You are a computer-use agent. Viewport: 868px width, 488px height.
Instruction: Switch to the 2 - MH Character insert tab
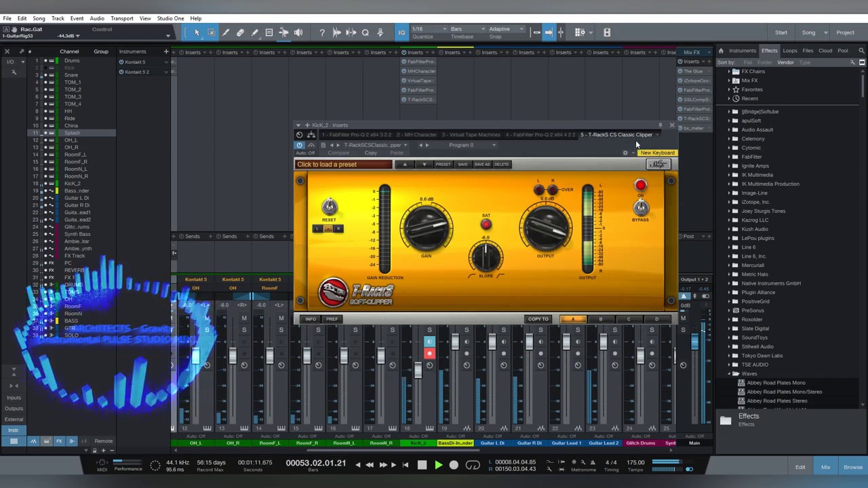416,135
